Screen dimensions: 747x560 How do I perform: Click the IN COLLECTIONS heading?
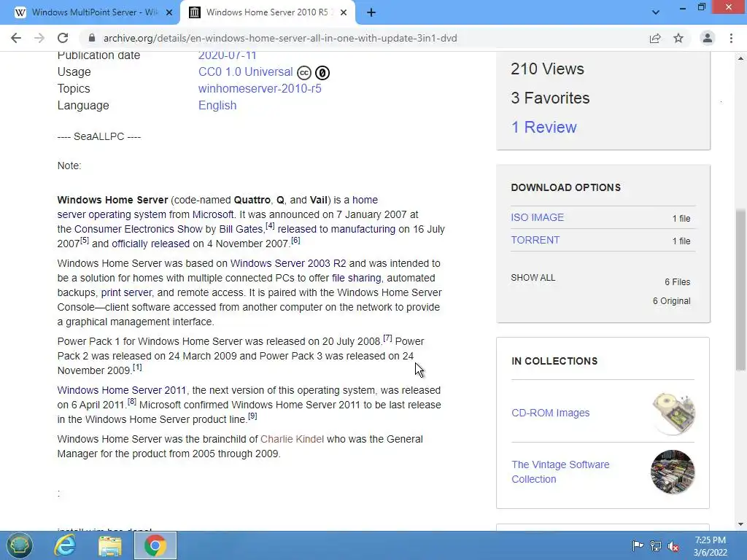pos(554,361)
